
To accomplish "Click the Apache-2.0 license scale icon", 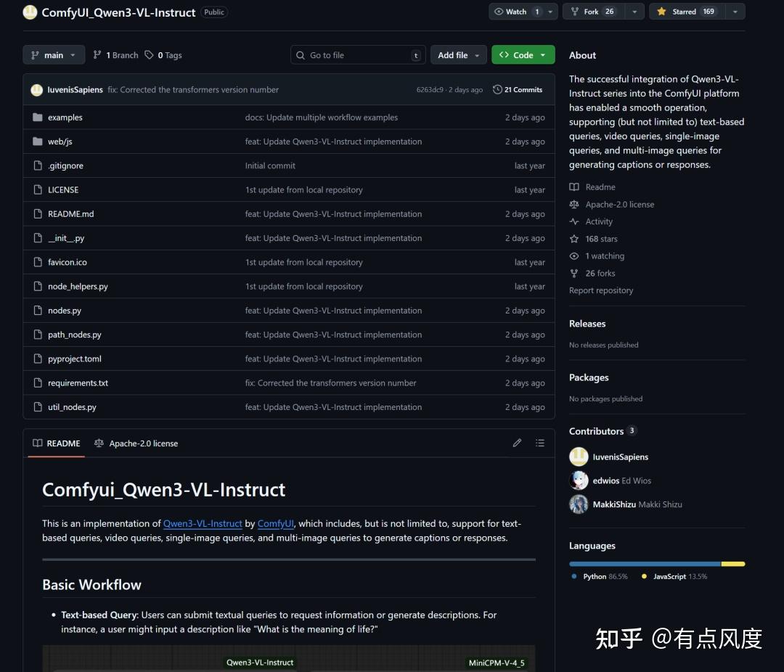I will (x=574, y=204).
